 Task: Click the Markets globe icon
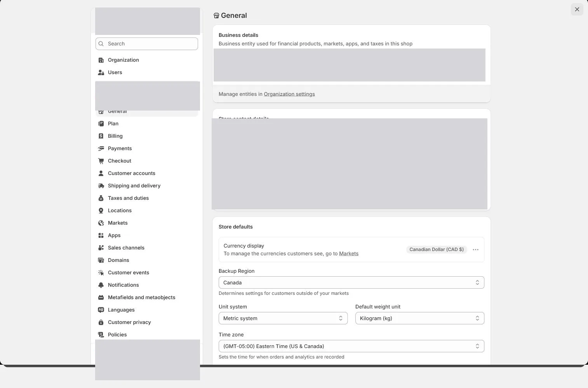(x=101, y=223)
